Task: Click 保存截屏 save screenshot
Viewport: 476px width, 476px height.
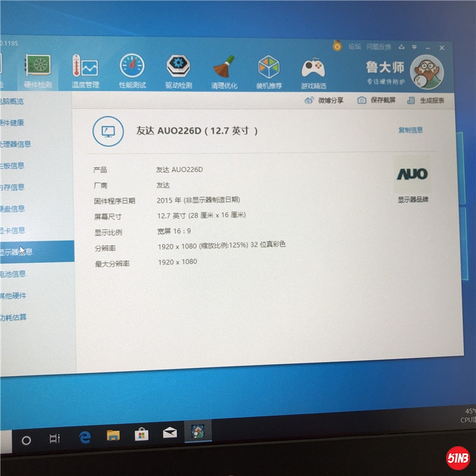Action: (x=377, y=100)
